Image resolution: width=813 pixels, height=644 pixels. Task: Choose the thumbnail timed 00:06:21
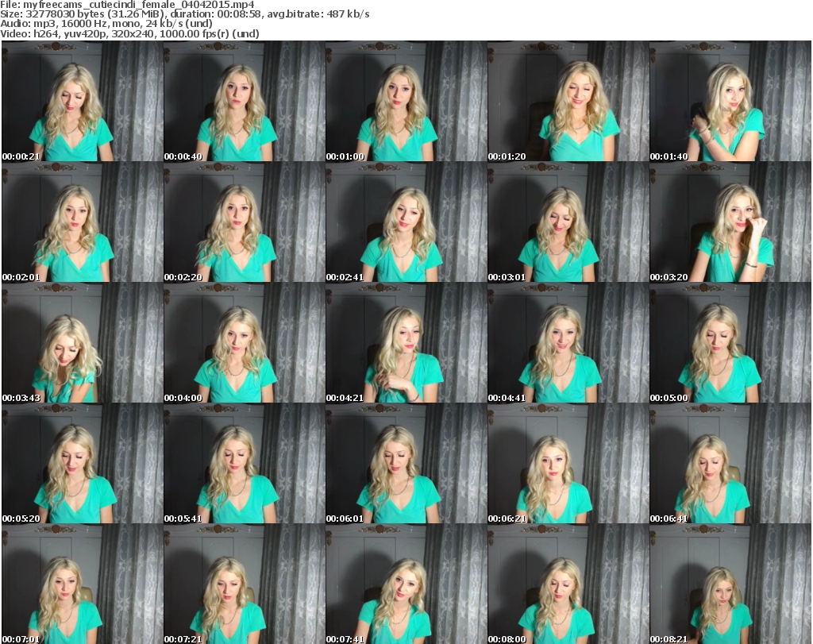pyautogui.click(x=568, y=464)
